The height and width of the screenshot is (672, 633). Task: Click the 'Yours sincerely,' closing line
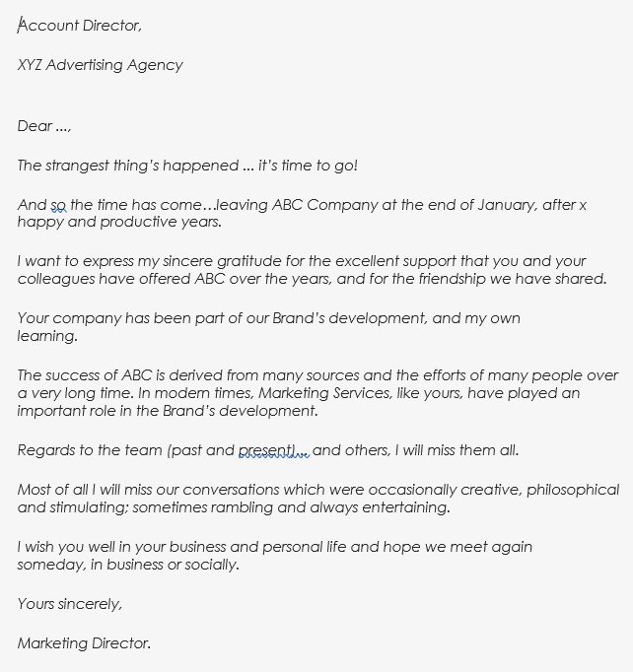coord(70,603)
